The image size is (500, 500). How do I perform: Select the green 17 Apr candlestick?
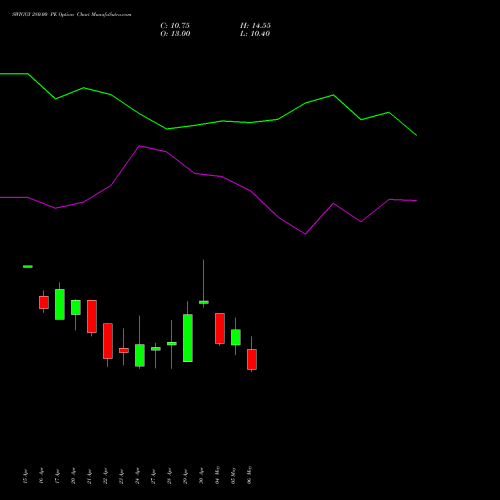60,304
